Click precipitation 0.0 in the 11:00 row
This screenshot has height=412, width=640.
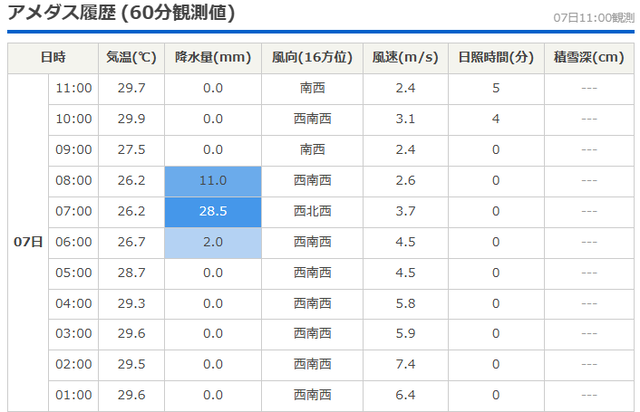(213, 88)
